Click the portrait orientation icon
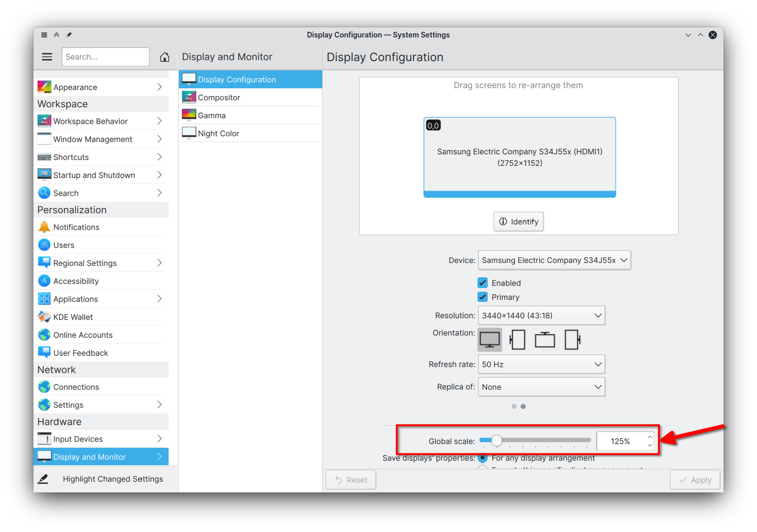 [517, 339]
